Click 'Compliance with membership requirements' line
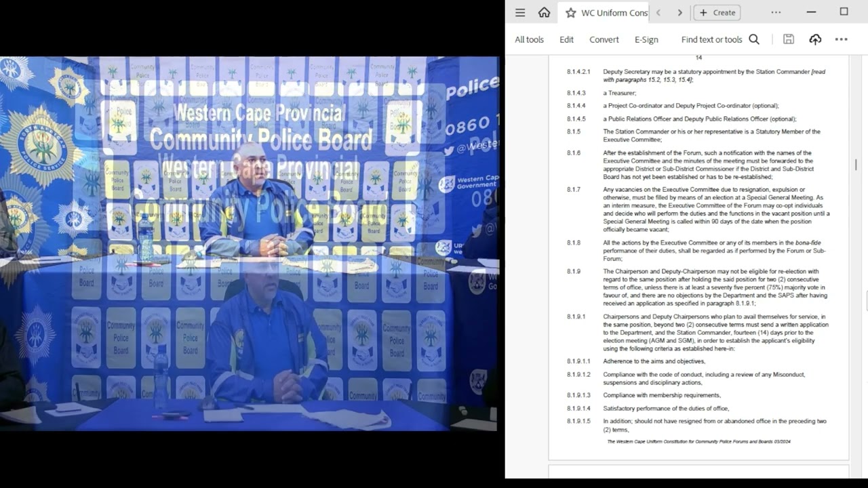This screenshot has width=868, height=488. point(662,395)
